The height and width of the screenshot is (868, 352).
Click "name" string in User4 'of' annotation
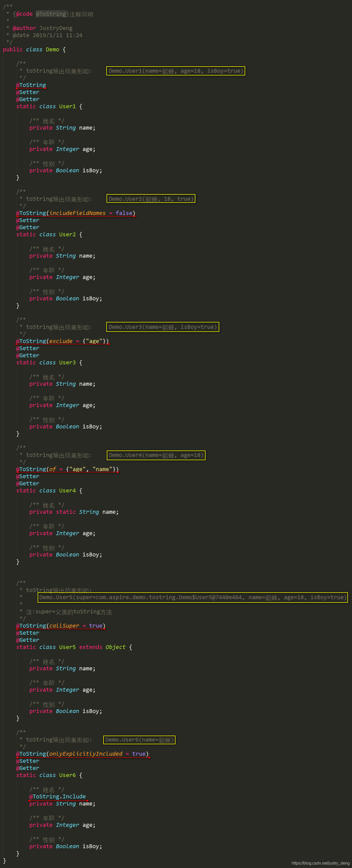(x=102, y=469)
